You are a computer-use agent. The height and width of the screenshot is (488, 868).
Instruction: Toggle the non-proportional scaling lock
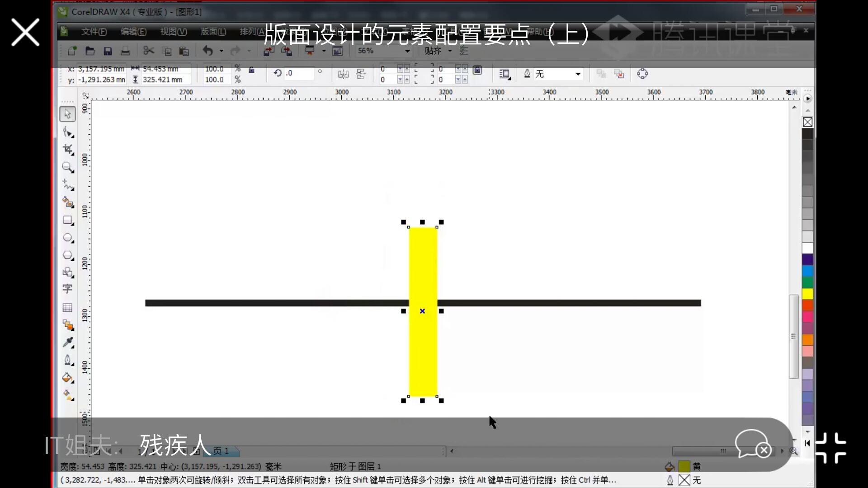[x=252, y=70]
